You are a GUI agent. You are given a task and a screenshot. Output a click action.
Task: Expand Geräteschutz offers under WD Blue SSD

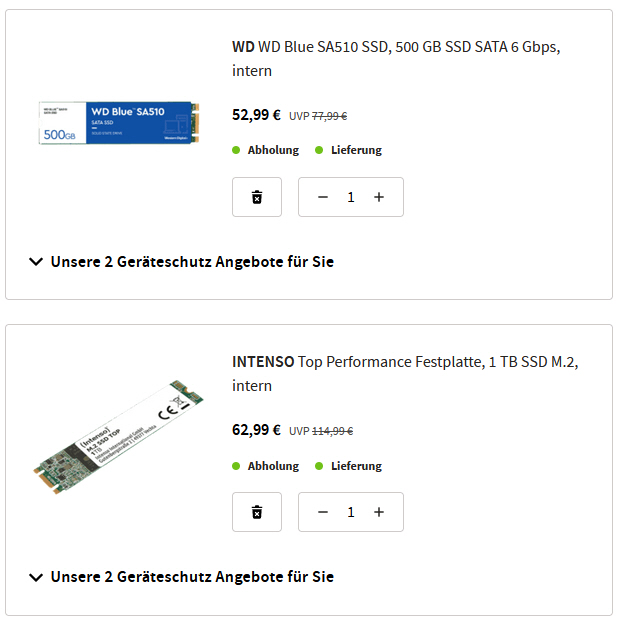pyautogui.click(x=181, y=262)
